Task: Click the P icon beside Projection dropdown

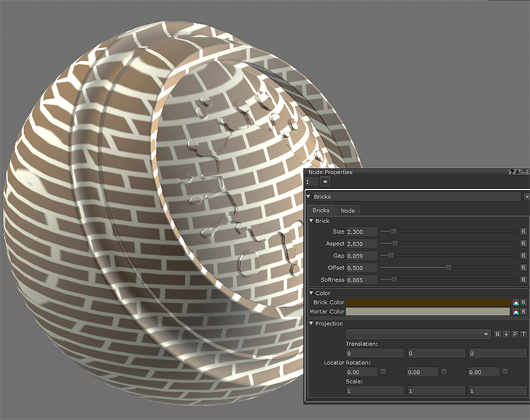Action: point(514,334)
